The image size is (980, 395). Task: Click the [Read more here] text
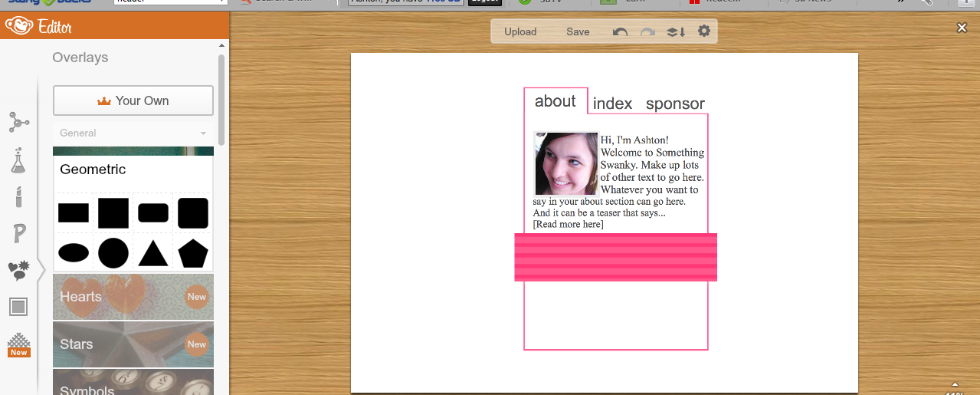[x=568, y=224]
